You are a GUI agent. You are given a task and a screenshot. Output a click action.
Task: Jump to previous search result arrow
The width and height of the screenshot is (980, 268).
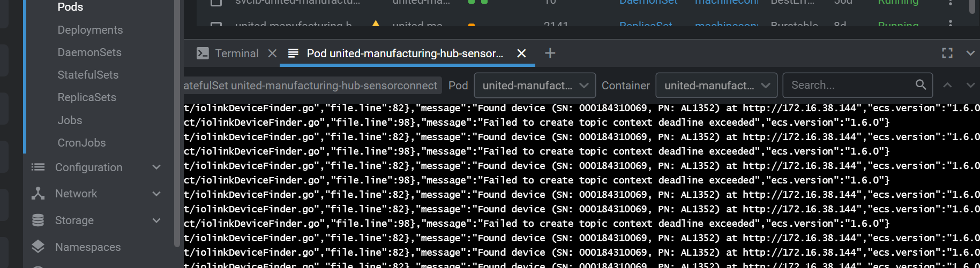click(x=947, y=85)
